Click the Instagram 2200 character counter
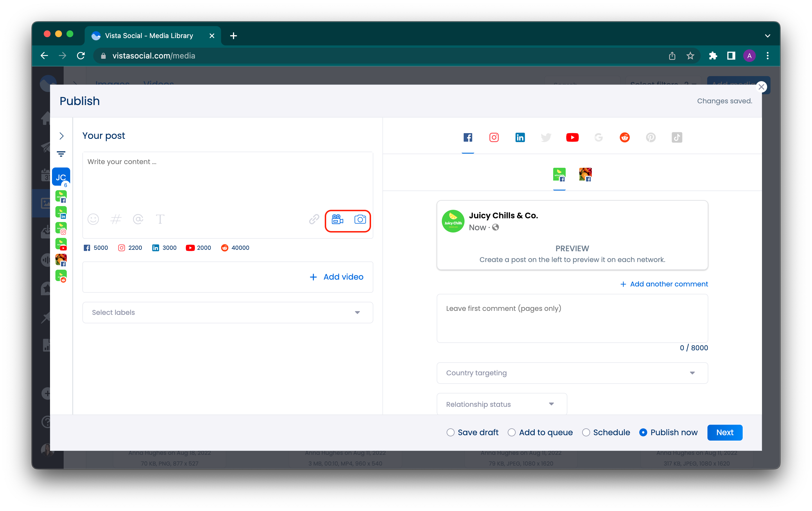812x511 pixels. pos(130,248)
